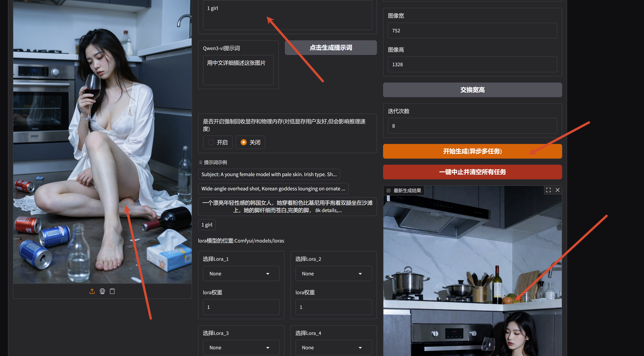The image size is (644, 356).
Task: Choose the '1 girl' example prompt chip
Action: pos(207,225)
